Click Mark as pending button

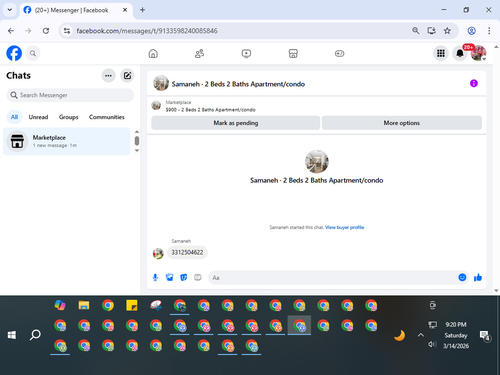click(x=236, y=123)
